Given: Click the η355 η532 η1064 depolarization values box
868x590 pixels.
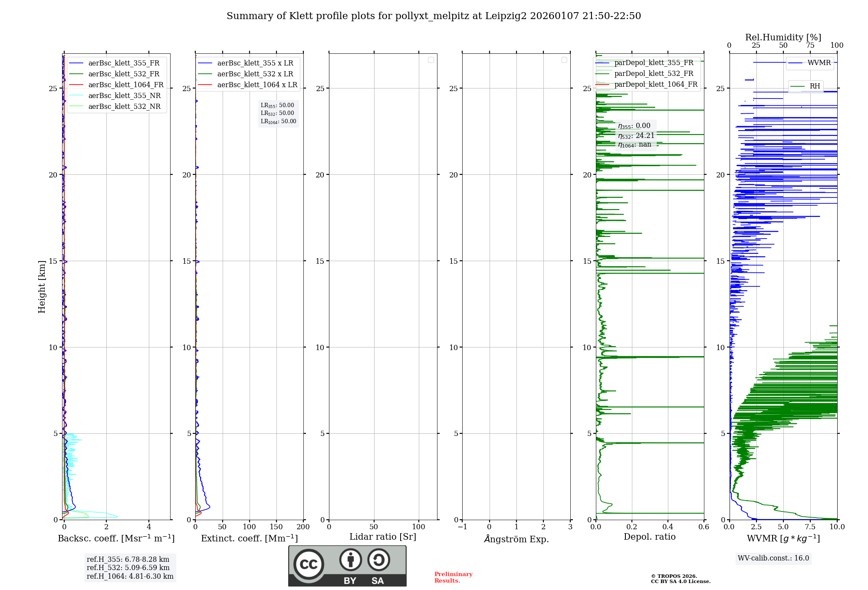Looking at the screenshot, I should (636, 135).
